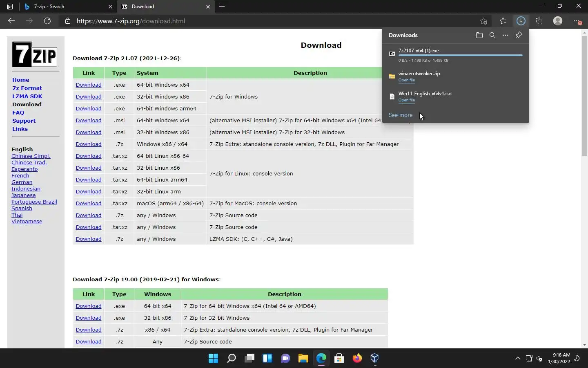
Task: Open the profile avatar menu
Action: tap(558, 21)
